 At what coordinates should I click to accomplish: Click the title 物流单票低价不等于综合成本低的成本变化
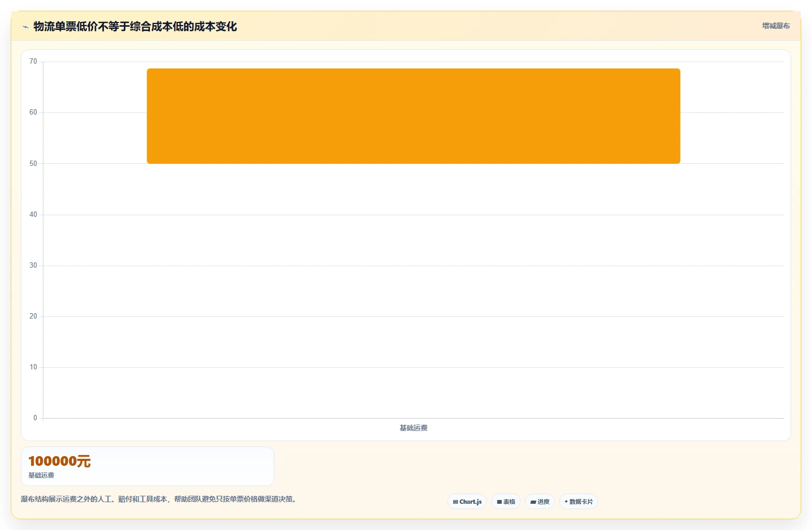click(135, 26)
